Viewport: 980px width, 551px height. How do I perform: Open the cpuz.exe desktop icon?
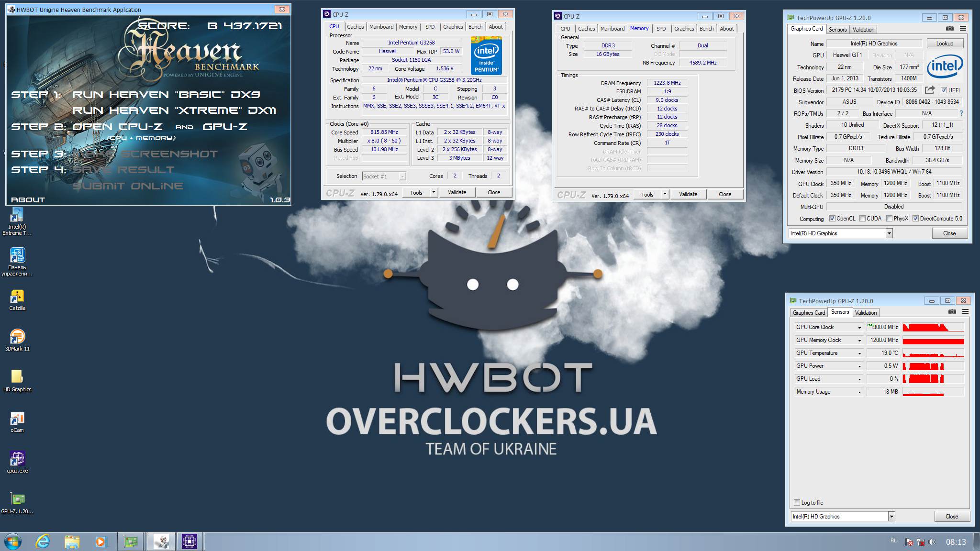[17, 463]
